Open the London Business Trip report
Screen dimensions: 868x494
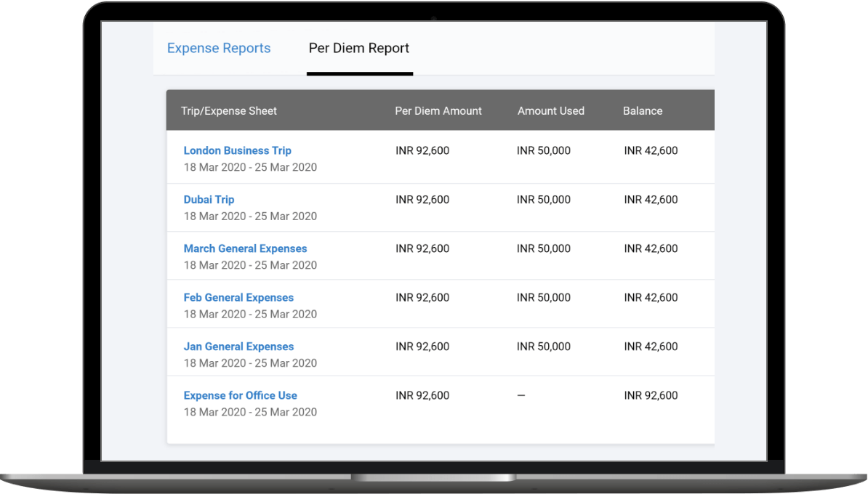coord(238,150)
